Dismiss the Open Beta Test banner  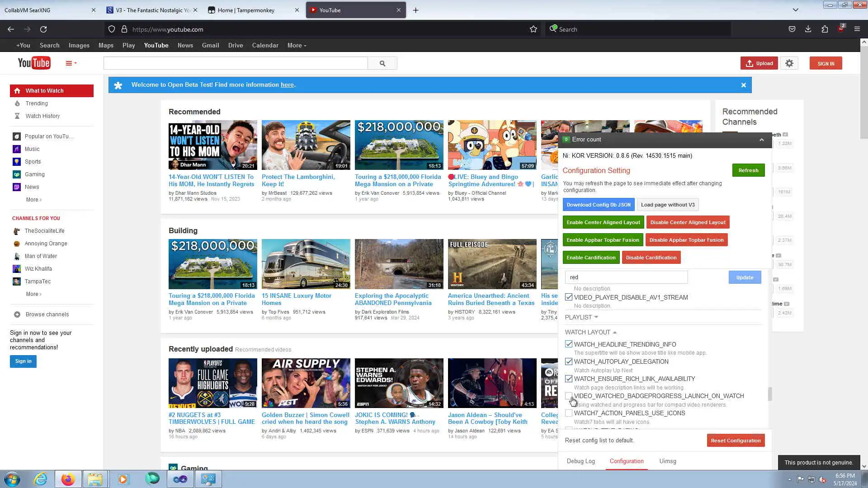pyautogui.click(x=744, y=85)
